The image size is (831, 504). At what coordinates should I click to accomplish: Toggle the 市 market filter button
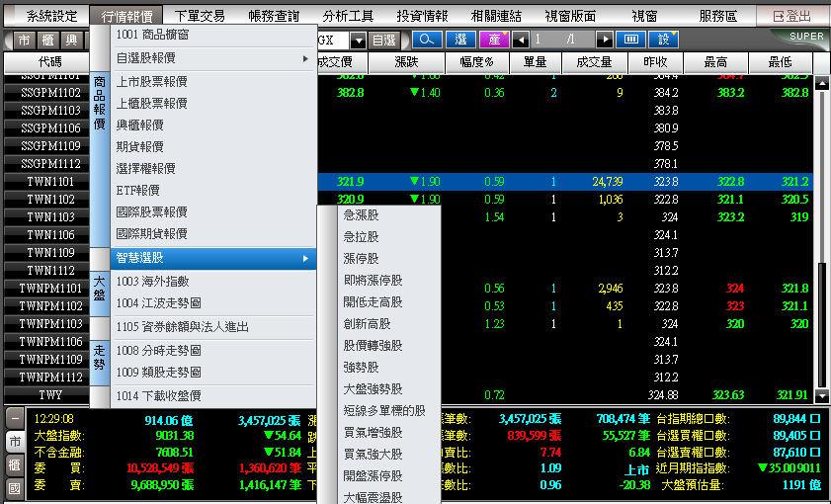tap(24, 41)
